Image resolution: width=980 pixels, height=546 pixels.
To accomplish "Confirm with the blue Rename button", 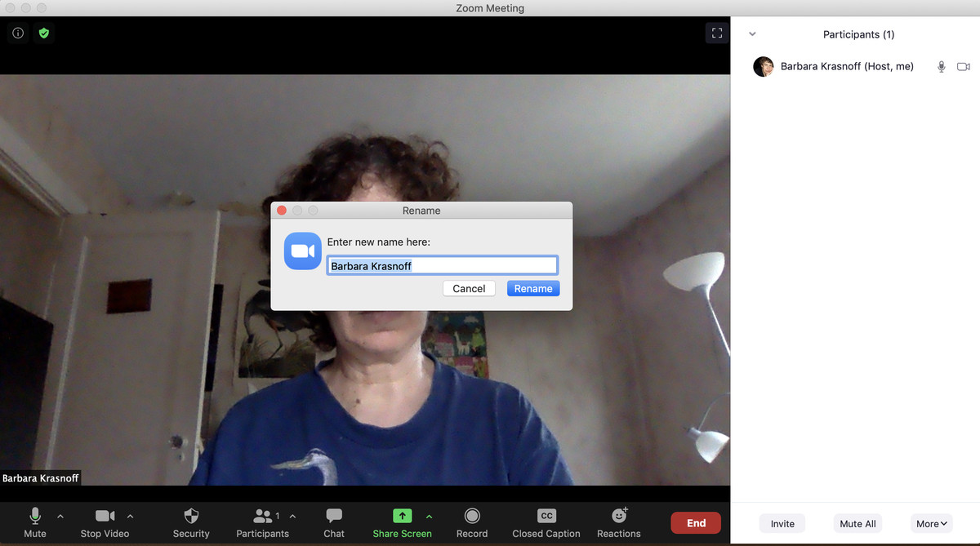I will click(532, 289).
